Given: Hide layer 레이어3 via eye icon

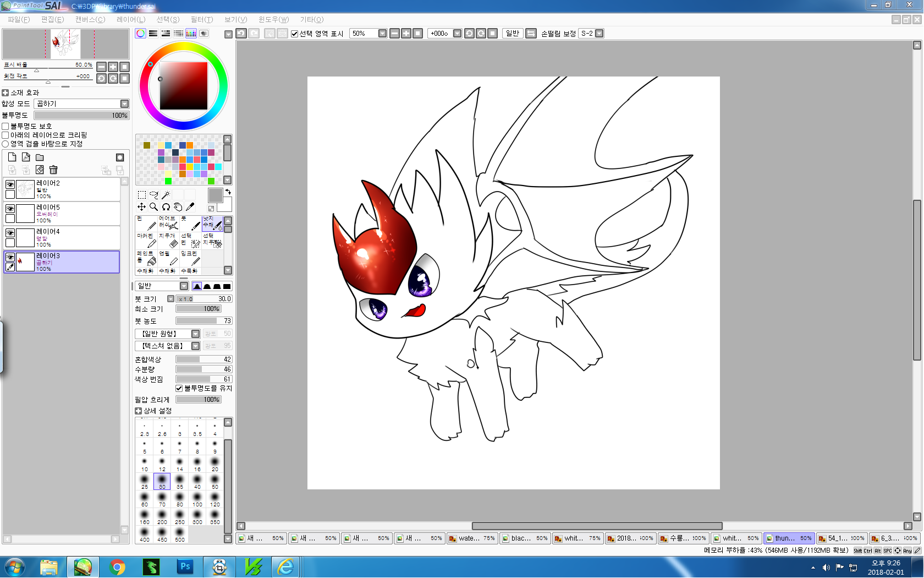Looking at the screenshot, I should pos(10,257).
